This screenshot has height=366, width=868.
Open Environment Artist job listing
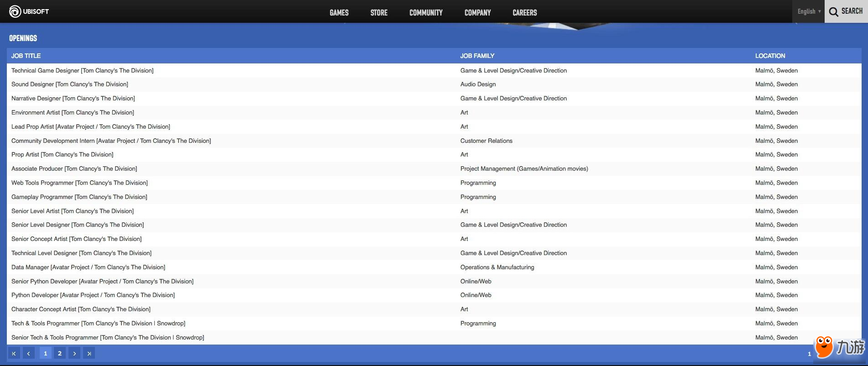tap(73, 112)
